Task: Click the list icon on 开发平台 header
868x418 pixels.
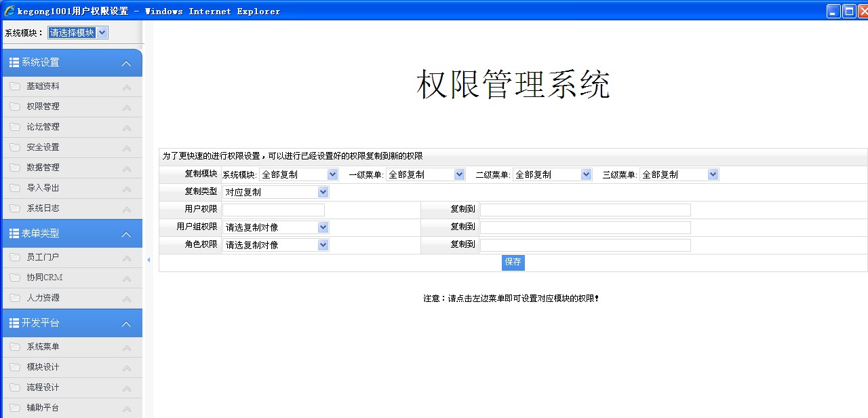Action: pos(14,323)
